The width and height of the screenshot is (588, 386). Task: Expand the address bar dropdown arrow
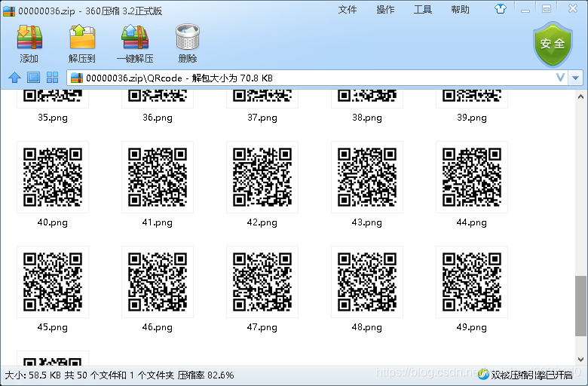(576, 78)
